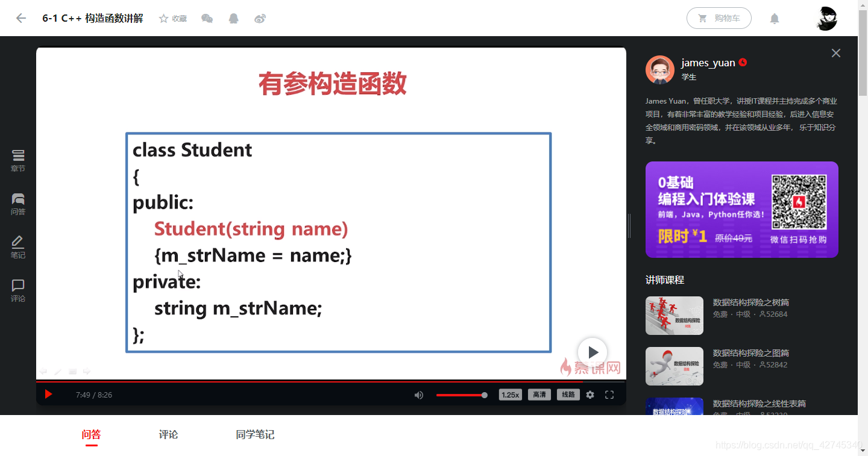868x456 pixels.
Task: Click the 讲师课程 heading
Action: [665, 280]
